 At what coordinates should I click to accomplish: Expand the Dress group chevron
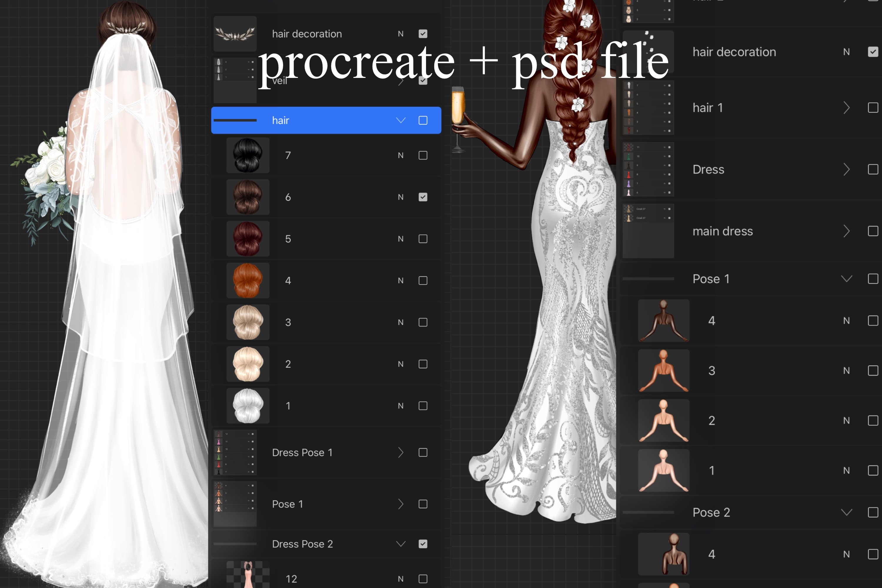(846, 170)
